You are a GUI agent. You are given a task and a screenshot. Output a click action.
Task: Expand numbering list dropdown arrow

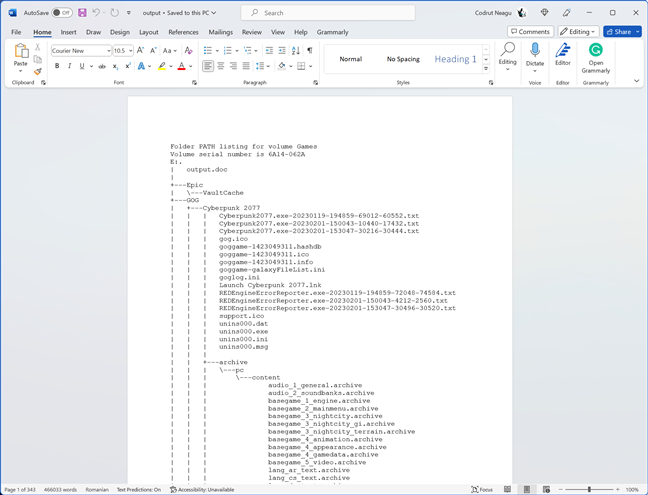point(237,51)
